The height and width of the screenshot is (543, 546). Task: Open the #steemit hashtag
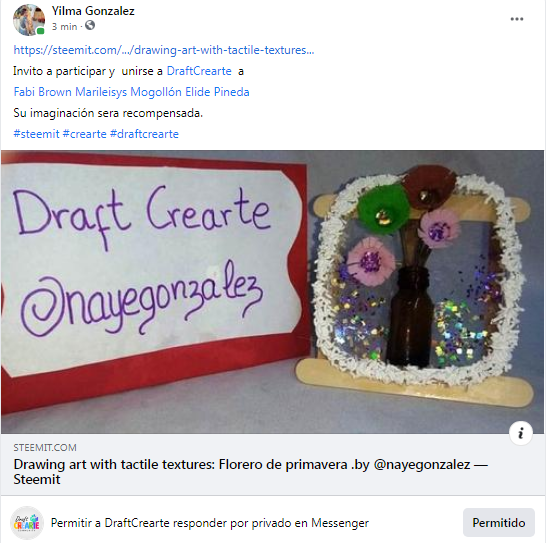click(36, 134)
